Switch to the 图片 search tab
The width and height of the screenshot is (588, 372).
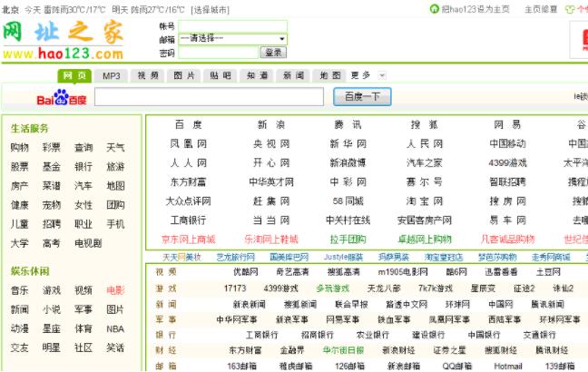(x=184, y=76)
